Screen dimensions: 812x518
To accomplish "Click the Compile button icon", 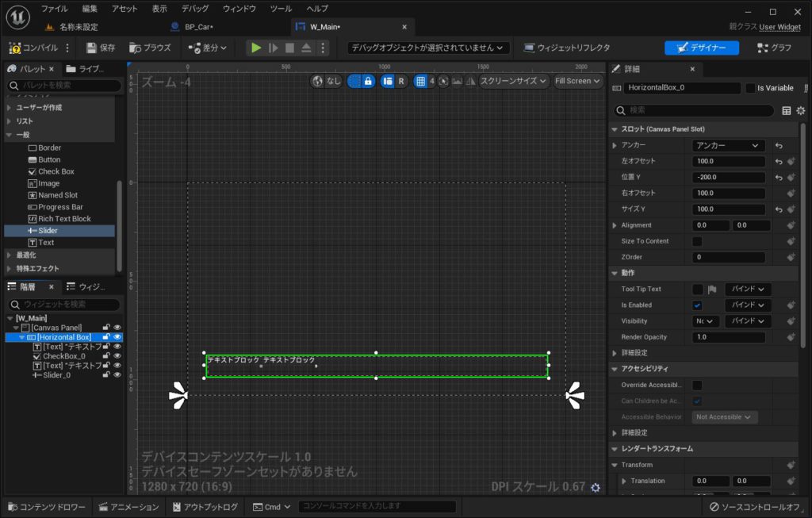I will point(15,48).
